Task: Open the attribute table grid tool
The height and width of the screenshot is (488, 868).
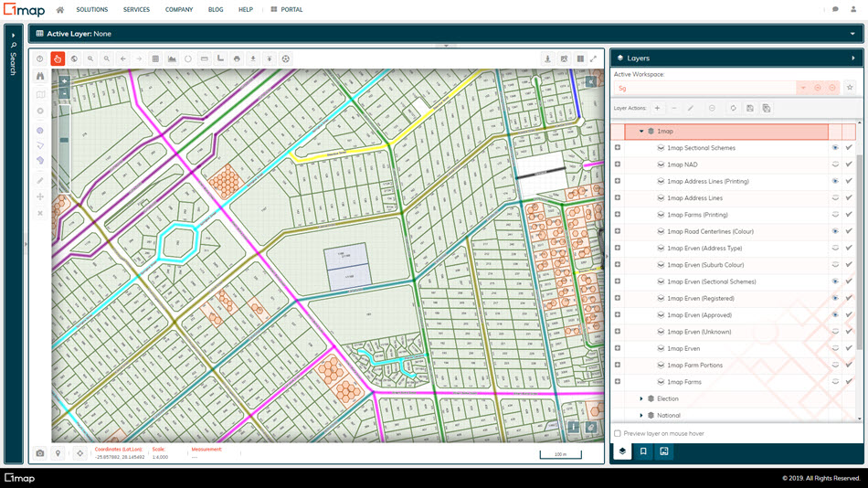Action: click(x=155, y=58)
